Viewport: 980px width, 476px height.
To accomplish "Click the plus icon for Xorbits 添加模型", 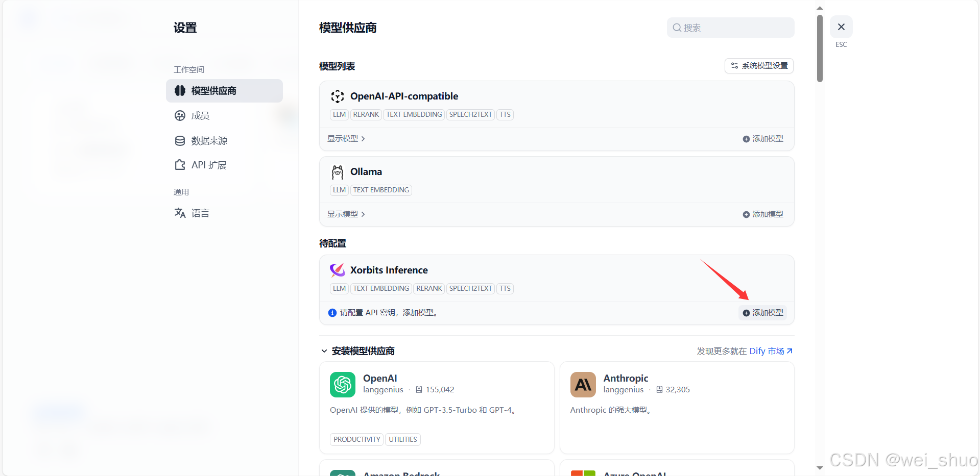I will point(746,313).
